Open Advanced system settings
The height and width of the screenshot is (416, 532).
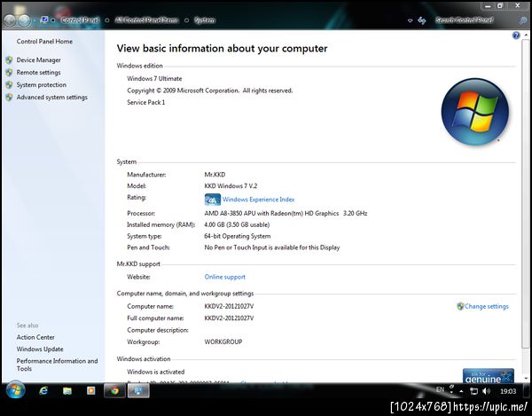click(52, 98)
